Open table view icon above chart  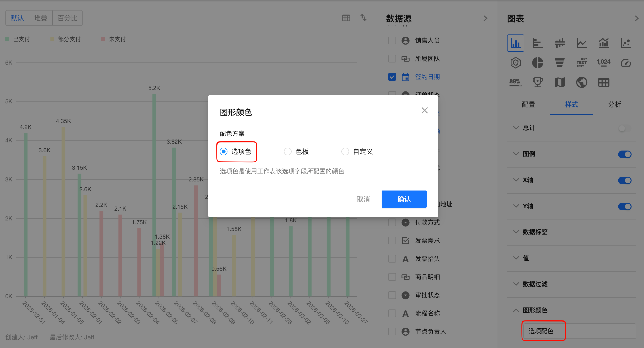346,18
